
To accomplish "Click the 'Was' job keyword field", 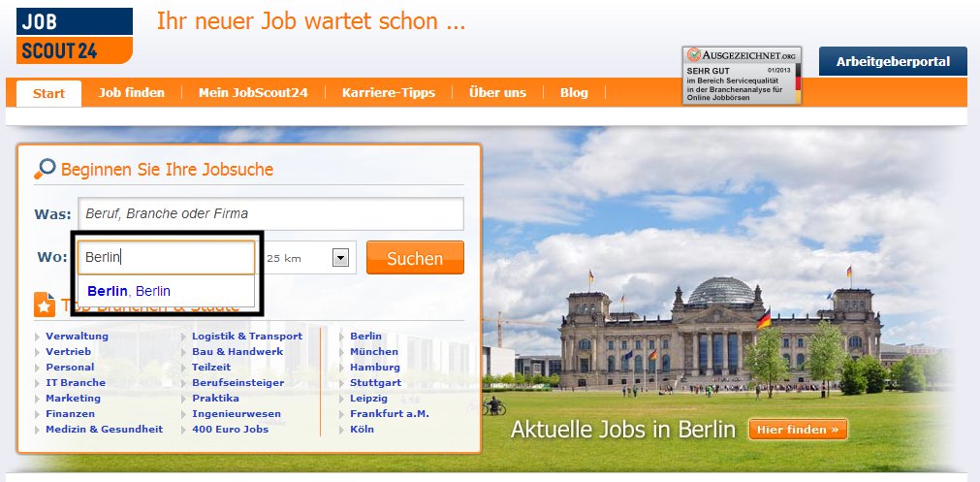I will pyautogui.click(x=270, y=213).
